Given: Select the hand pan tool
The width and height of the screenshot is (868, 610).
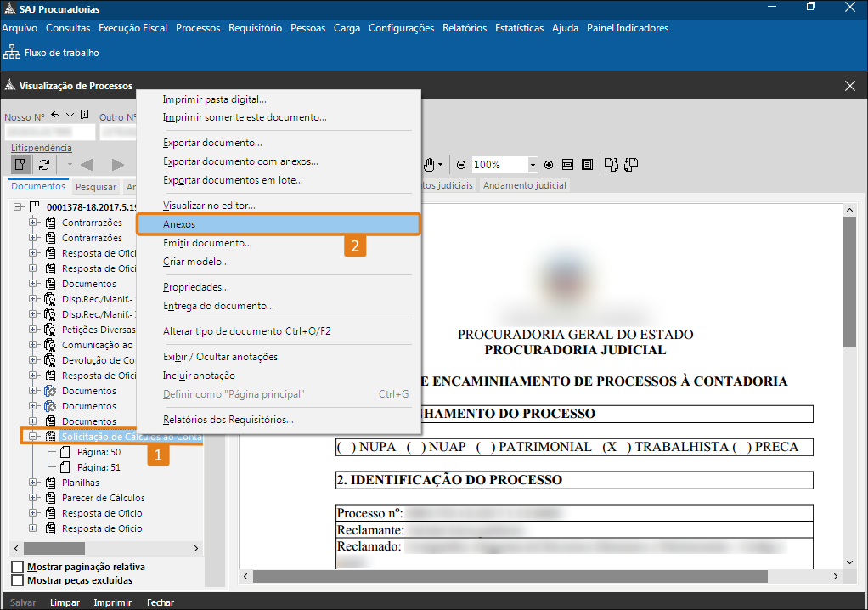Looking at the screenshot, I should (431, 164).
